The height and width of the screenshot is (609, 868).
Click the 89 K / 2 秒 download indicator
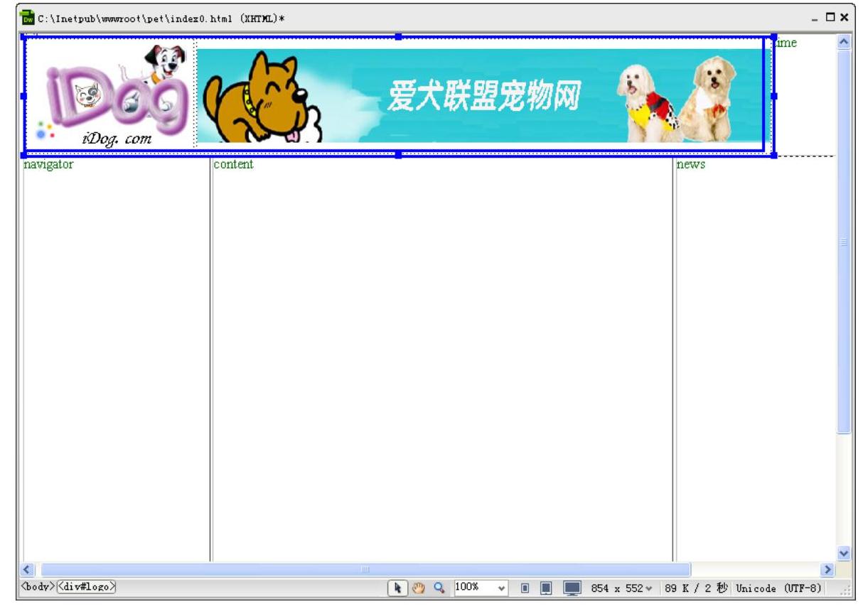point(697,588)
